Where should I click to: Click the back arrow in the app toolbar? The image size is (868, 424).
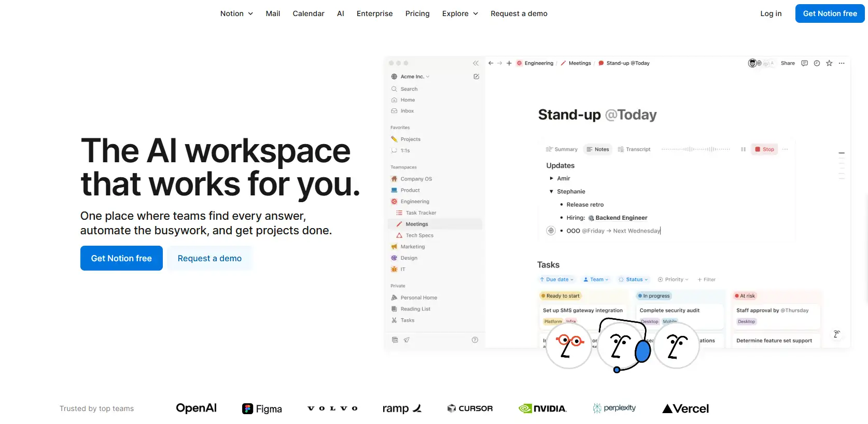pyautogui.click(x=491, y=63)
